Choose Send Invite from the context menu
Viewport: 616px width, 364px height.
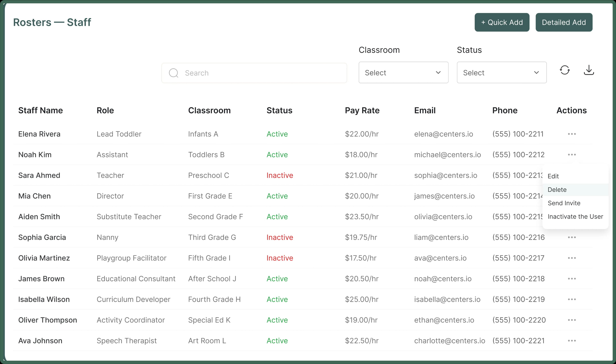coord(564,203)
